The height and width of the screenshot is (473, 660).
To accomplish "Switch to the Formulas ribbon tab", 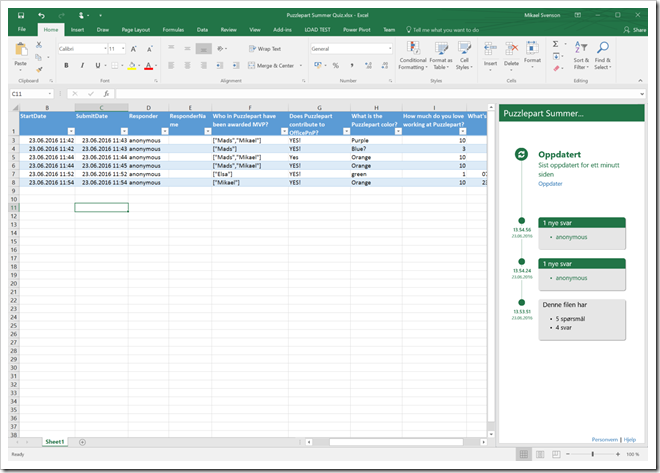I will tap(173, 30).
